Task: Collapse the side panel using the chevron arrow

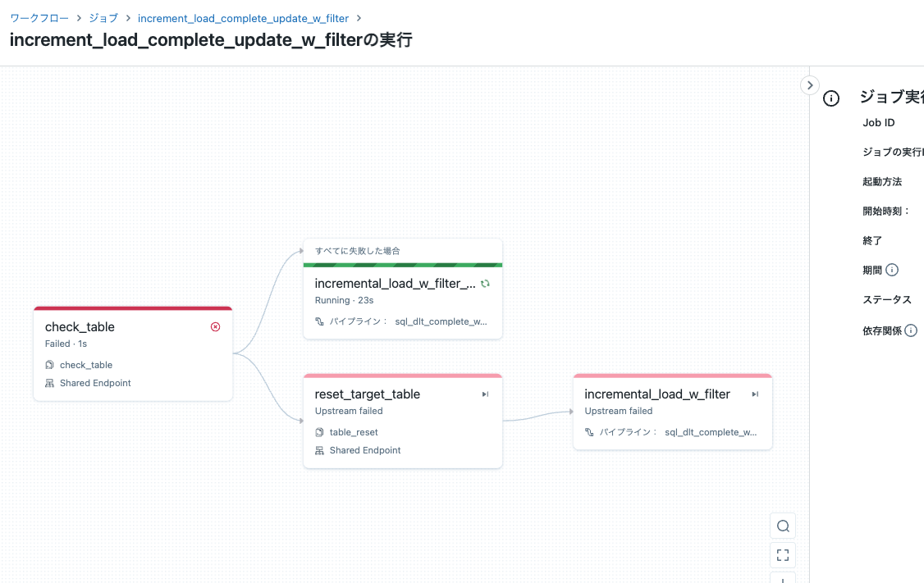Action: point(810,84)
